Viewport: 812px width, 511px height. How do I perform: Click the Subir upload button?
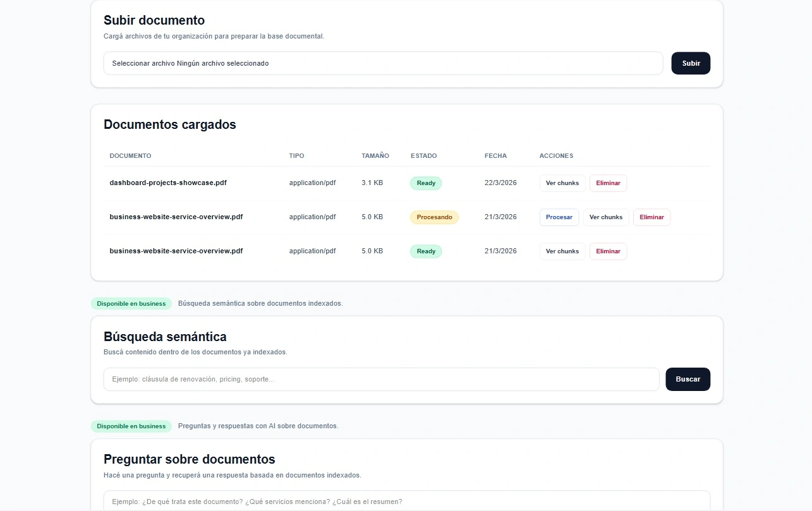(691, 63)
